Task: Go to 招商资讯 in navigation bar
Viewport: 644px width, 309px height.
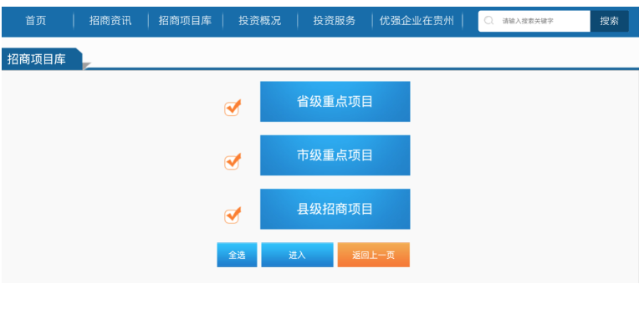Action: pyautogui.click(x=110, y=21)
